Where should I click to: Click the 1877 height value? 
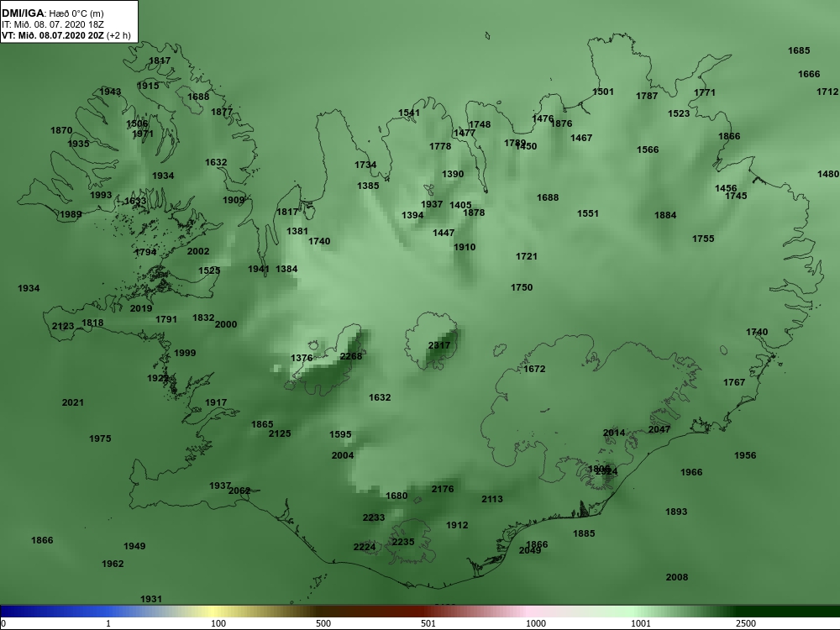click(222, 112)
